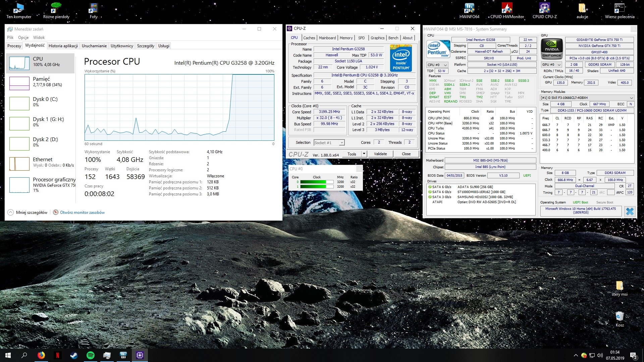
Task: Open Netflix from the taskbar
Action: [x=57, y=355]
